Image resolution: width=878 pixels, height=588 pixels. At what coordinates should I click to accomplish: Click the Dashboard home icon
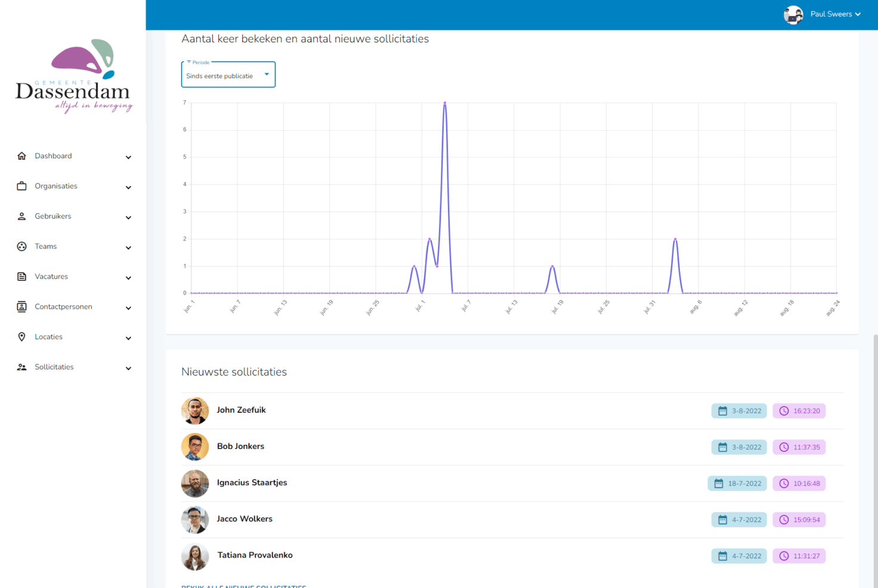(x=22, y=156)
